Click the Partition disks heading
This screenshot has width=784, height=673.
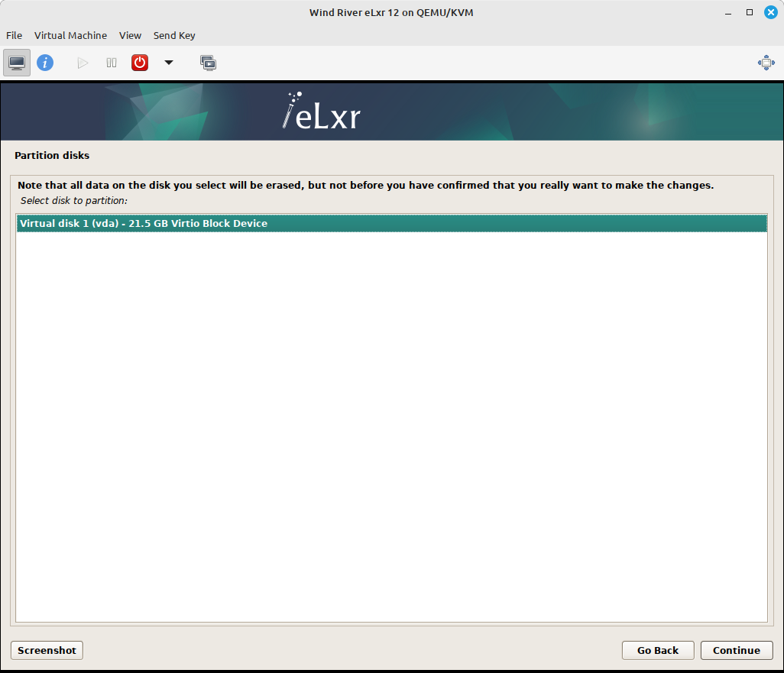click(52, 155)
